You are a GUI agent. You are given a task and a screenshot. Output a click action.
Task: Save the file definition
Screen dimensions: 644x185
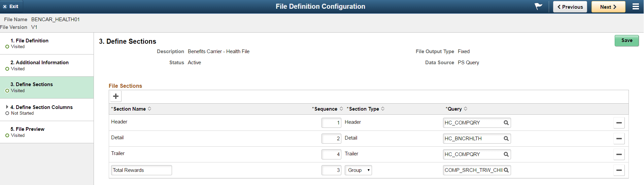coord(626,41)
